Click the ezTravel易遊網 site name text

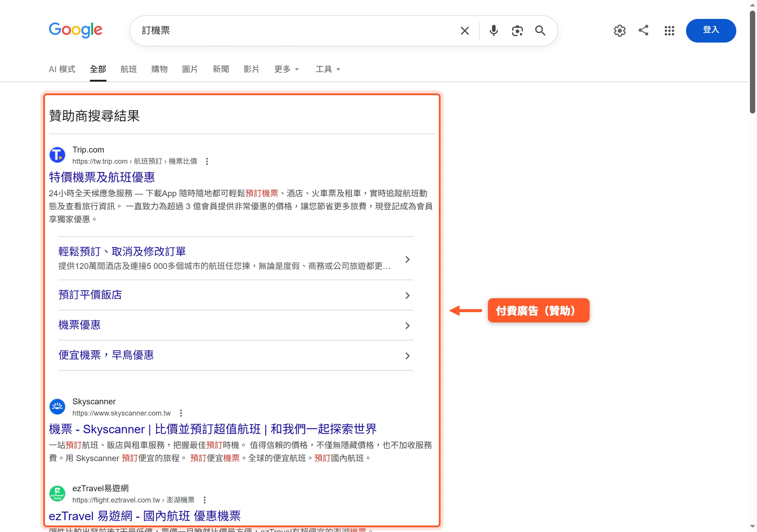pos(101,488)
